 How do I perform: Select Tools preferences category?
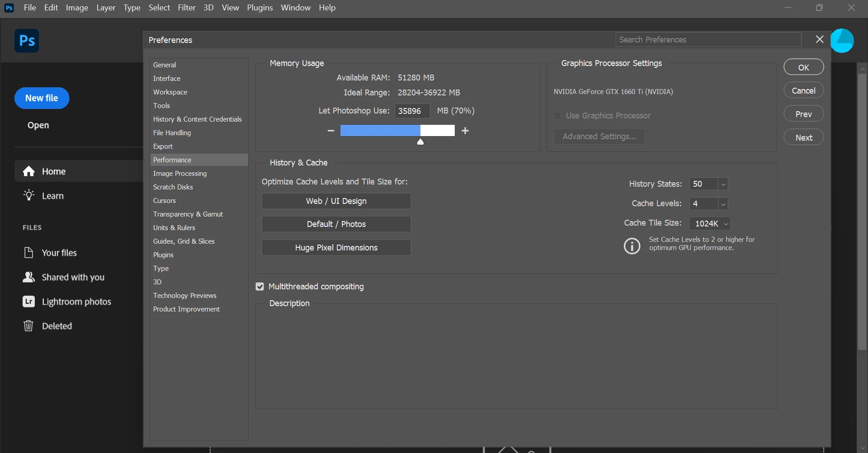199,106
